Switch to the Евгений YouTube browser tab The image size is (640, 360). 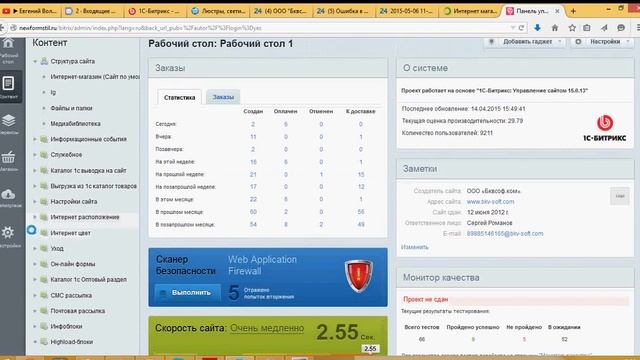pyautogui.click(x=29, y=11)
